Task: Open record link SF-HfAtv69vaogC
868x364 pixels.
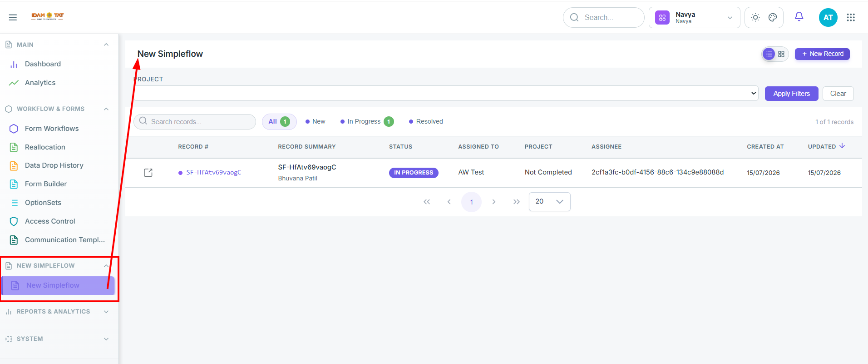Action: click(213, 173)
